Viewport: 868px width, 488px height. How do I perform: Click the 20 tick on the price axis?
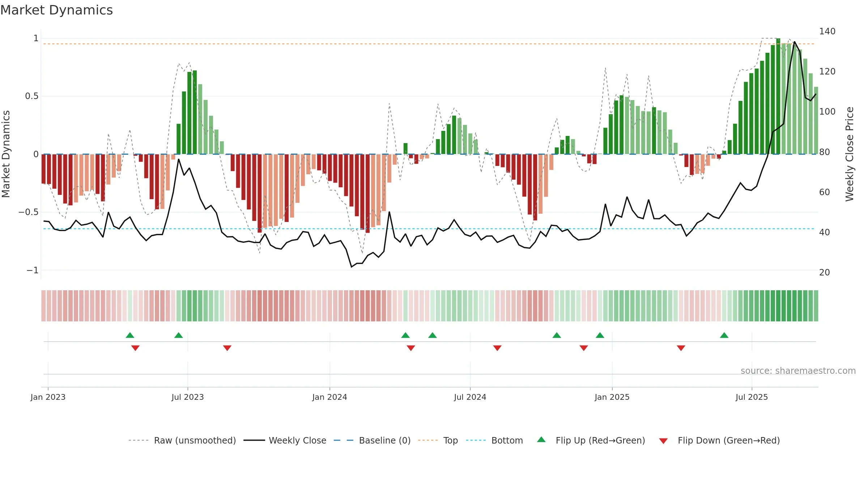(x=825, y=273)
